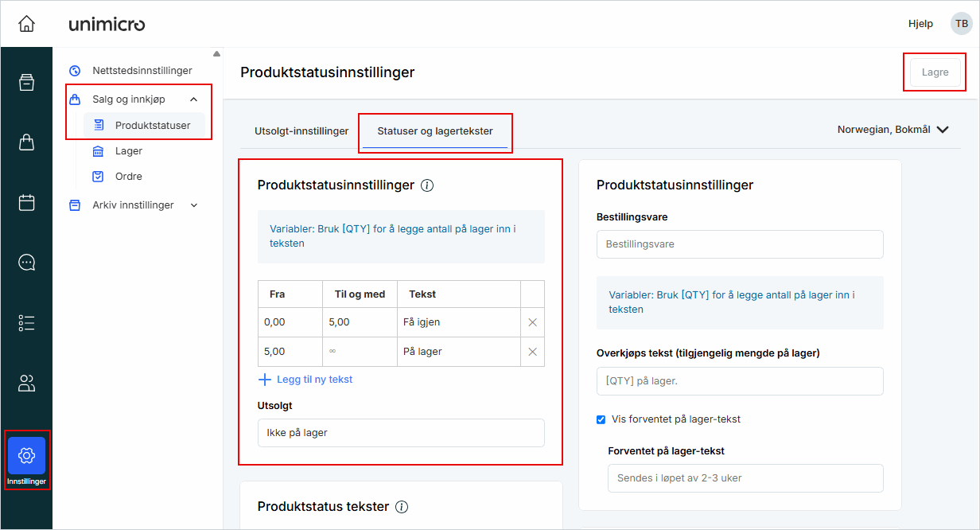The height and width of the screenshot is (530, 980).
Task: Select the shopping bag icon in the sidebar
Action: coord(26,142)
